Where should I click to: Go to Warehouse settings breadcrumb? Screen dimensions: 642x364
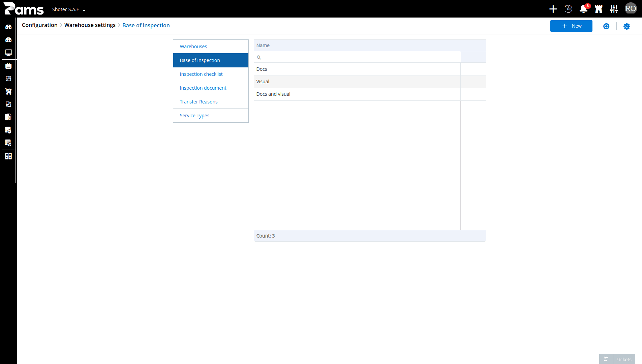[x=90, y=25]
